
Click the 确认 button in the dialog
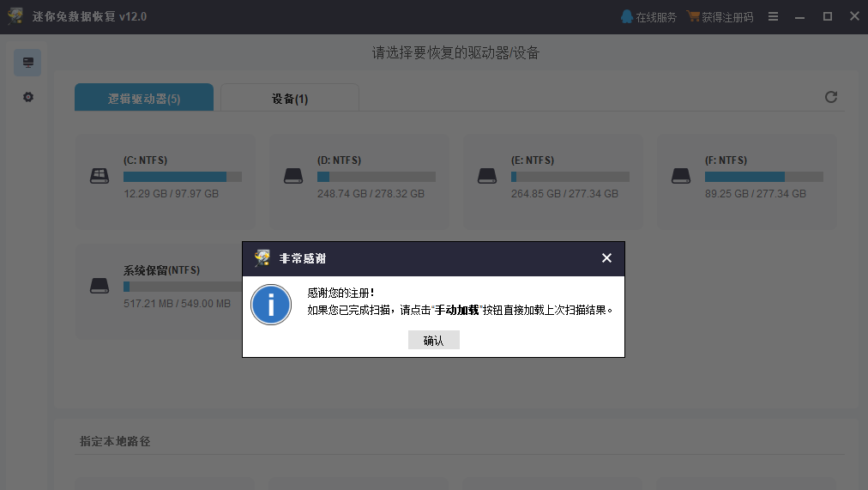click(x=433, y=341)
